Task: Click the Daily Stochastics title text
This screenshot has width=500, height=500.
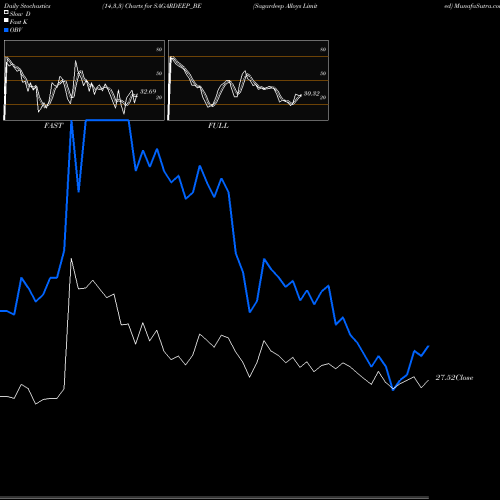Action: pos(27,6)
